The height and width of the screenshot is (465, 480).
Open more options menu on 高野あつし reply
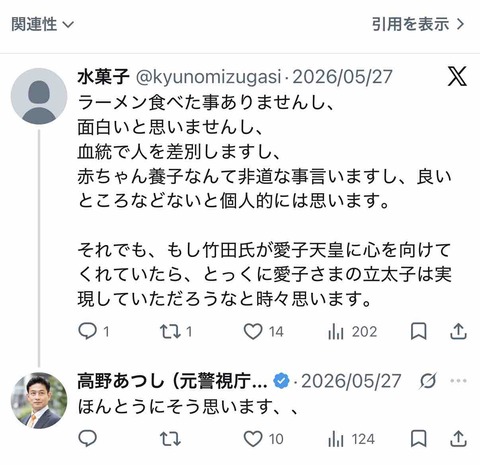click(x=458, y=381)
